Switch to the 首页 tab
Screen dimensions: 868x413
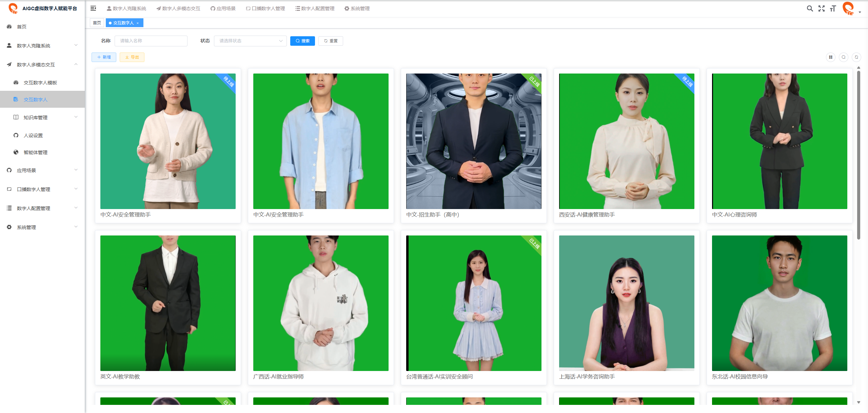pos(97,23)
